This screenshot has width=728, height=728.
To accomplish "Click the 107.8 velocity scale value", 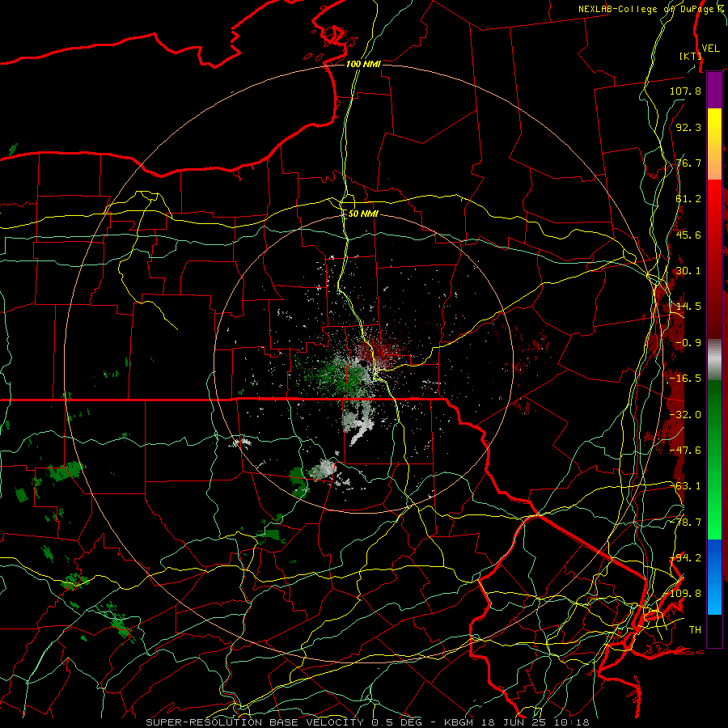I will click(685, 91).
